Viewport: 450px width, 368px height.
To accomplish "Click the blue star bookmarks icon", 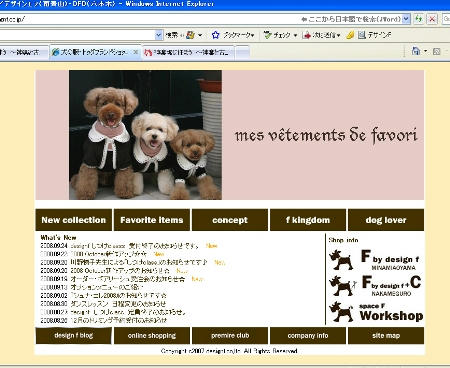I will [x=216, y=35].
